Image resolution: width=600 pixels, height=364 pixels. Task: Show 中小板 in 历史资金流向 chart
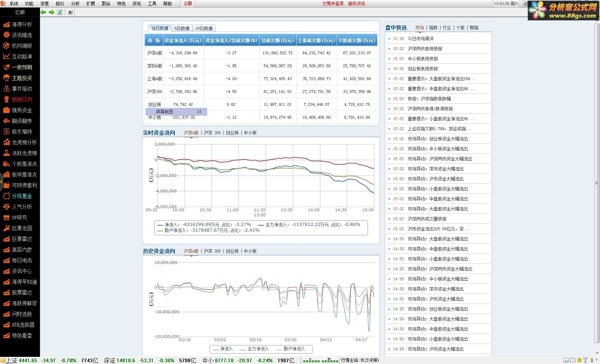point(250,251)
